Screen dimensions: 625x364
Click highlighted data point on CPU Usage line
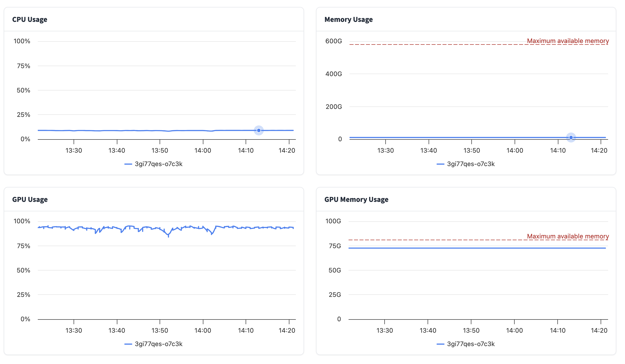259,131
